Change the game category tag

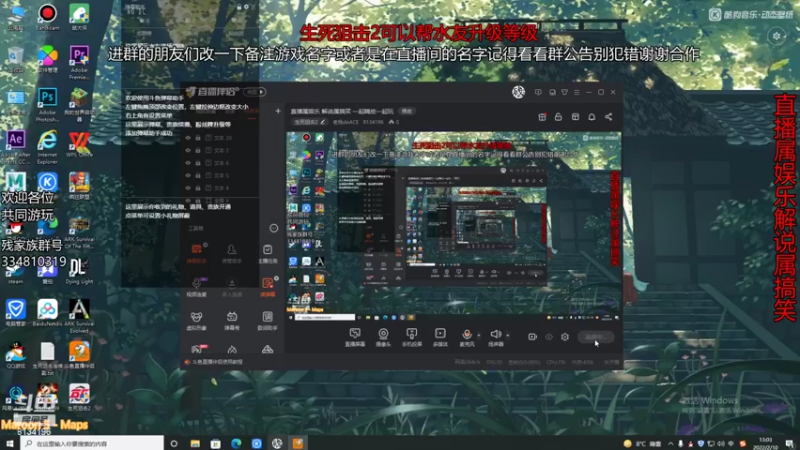[x=309, y=122]
